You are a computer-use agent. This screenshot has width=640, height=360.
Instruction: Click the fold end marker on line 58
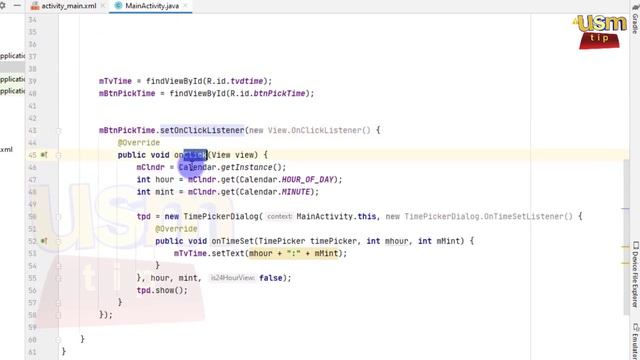58,315
